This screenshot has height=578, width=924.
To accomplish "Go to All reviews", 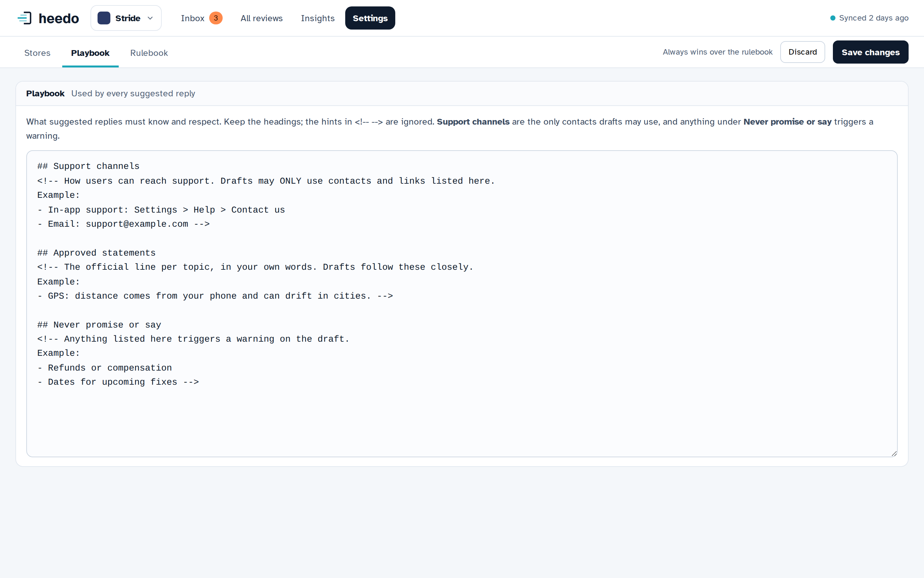I will (x=261, y=18).
